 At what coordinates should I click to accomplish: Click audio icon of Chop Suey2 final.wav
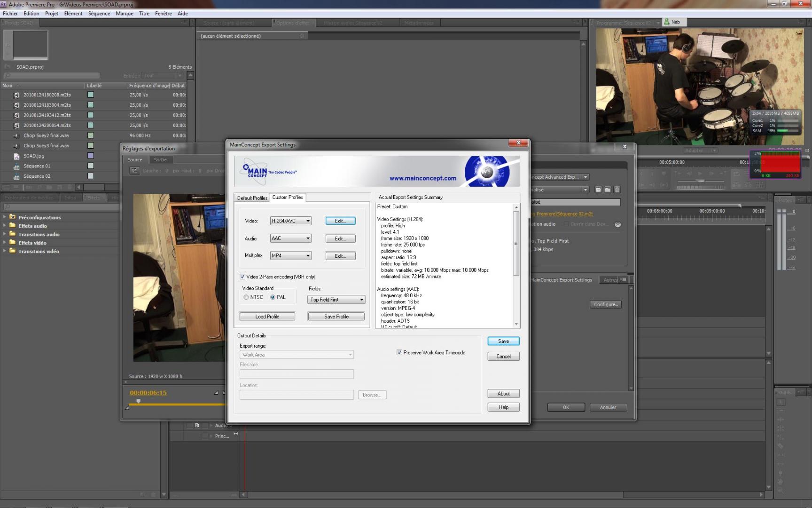[17, 135]
